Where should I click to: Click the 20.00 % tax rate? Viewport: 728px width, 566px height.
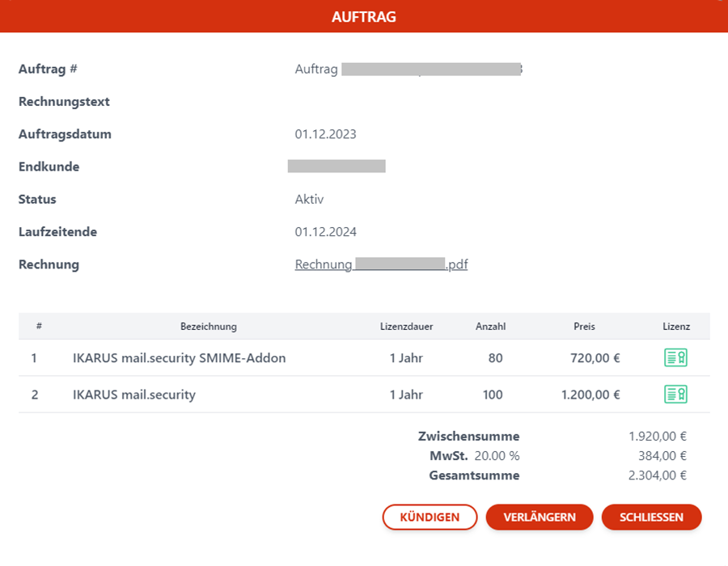(497, 455)
